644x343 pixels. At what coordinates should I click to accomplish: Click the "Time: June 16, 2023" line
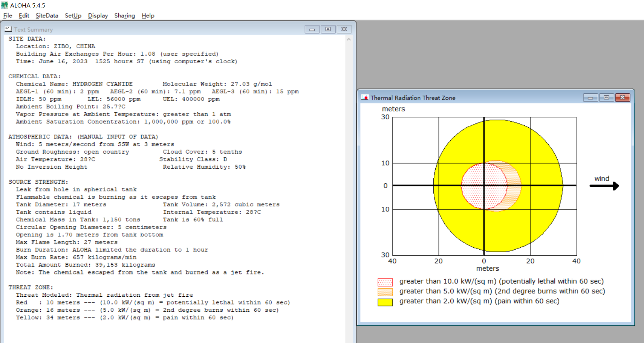click(127, 61)
